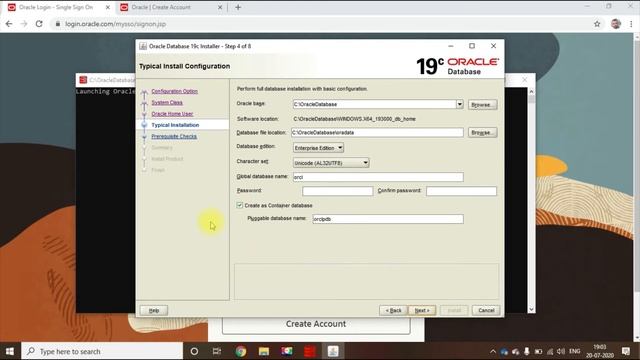The image size is (640, 360).
Task: Go back in Chrome browser
Action: point(9,24)
